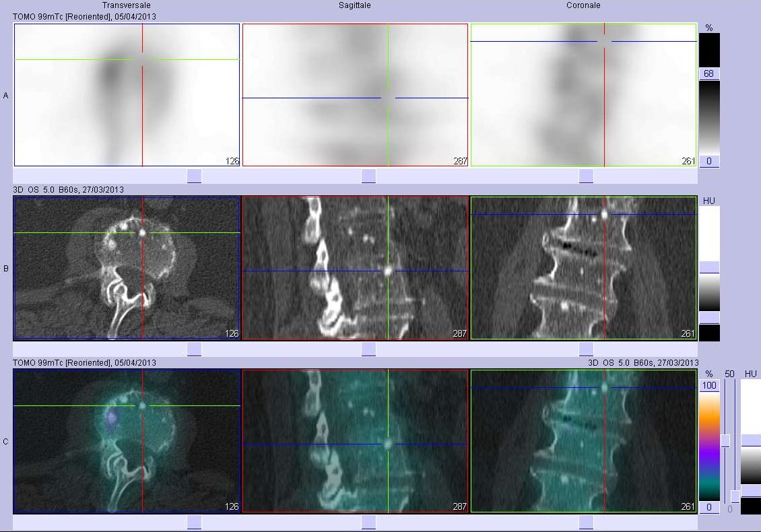The height and width of the screenshot is (532, 761).
Task: Click slice slider handle under row C sagittal view
Action: point(368,523)
